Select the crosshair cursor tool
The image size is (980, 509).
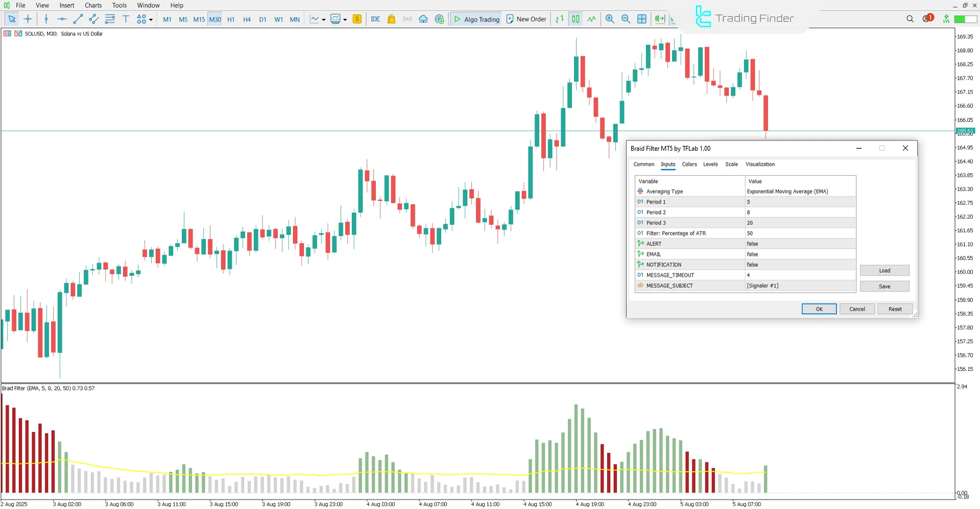(x=28, y=19)
